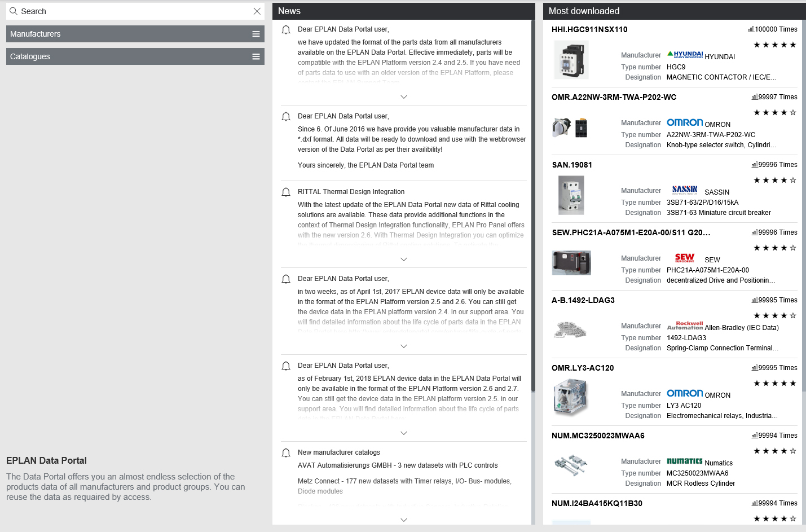Expand the New manufacturer catalogs news
The height and width of the screenshot is (532, 806).
pos(404,520)
